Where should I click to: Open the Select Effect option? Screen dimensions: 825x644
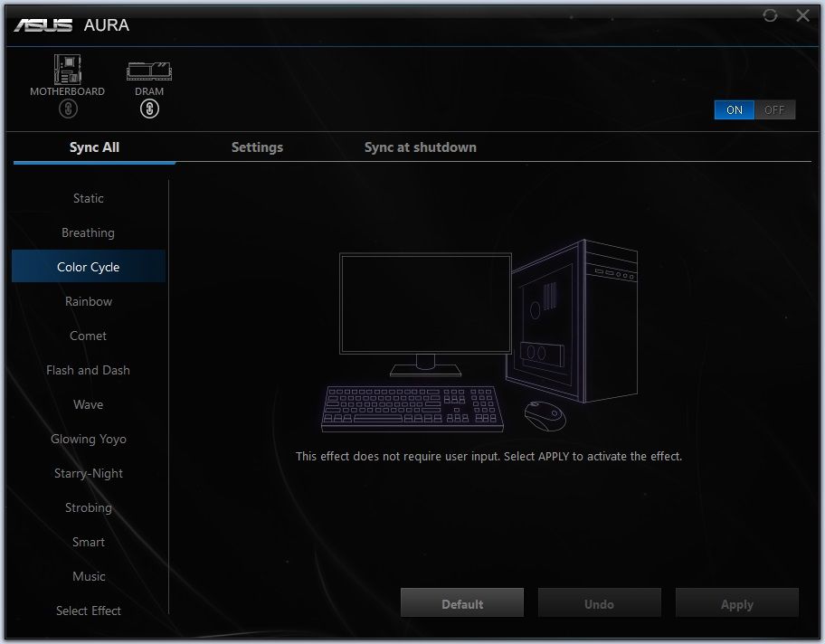[x=89, y=611]
